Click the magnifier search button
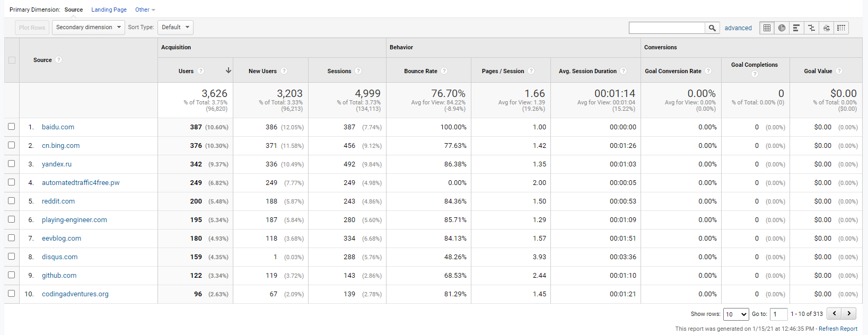The width and height of the screenshot is (868, 335). pos(712,28)
